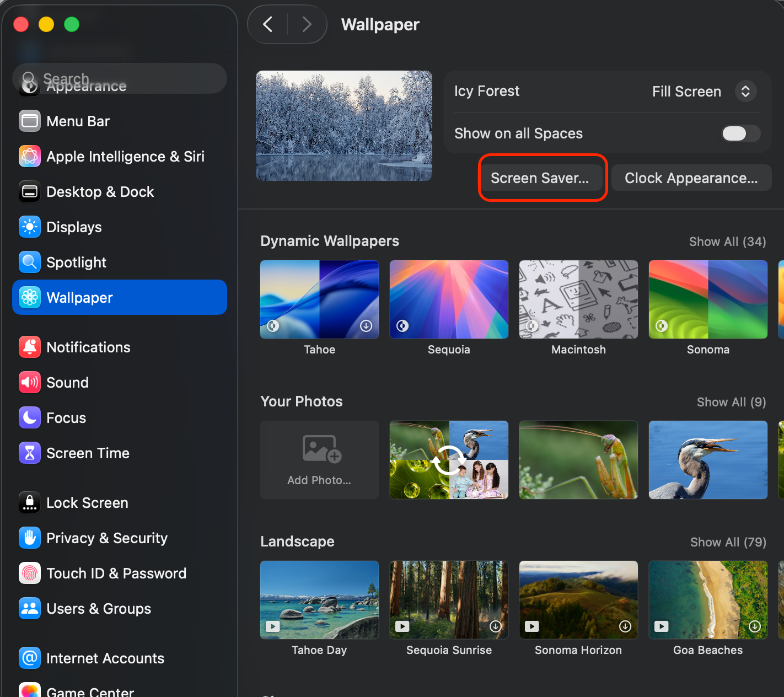The width and height of the screenshot is (784, 697).
Task: Choose the Sequoia dynamic wallpaper
Action: [449, 299]
